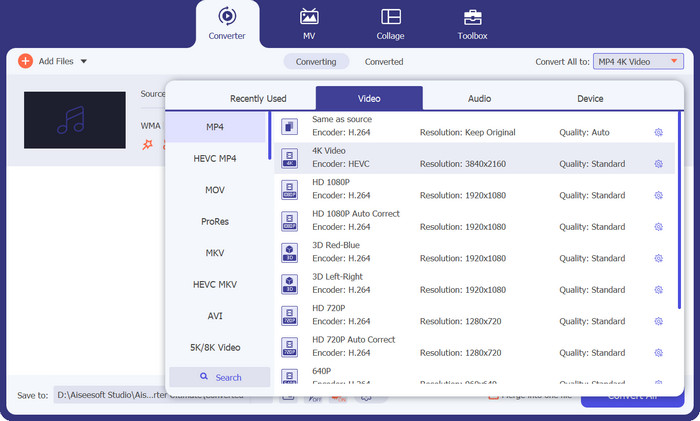Click 'Resolution: 1280x720' in the HD 720P row

tap(461, 321)
